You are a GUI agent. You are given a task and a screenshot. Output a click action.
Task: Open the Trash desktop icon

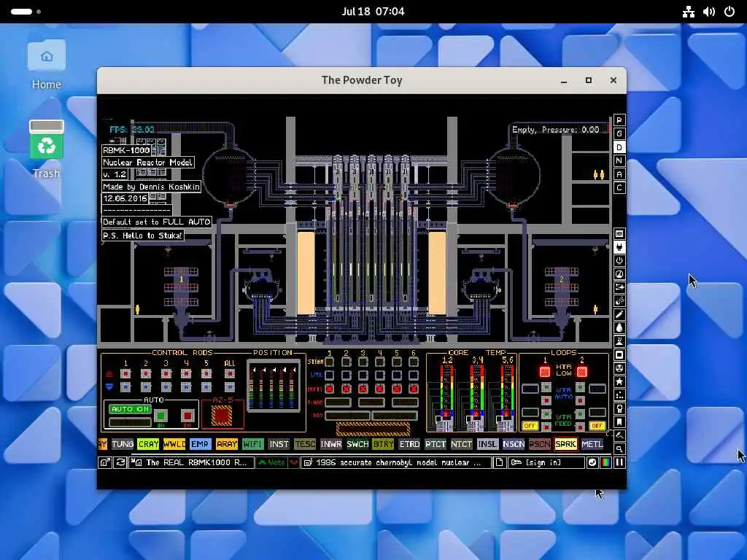pyautogui.click(x=47, y=149)
